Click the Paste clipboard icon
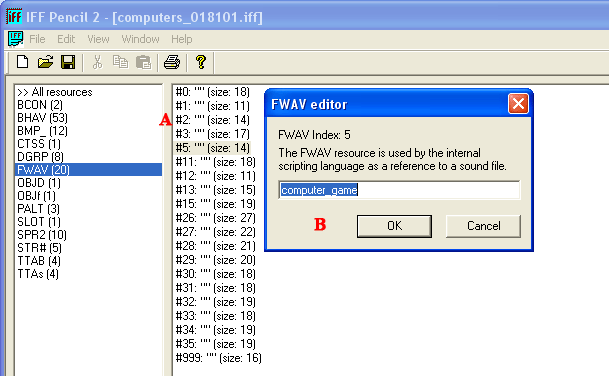The image size is (609, 376). [x=143, y=62]
